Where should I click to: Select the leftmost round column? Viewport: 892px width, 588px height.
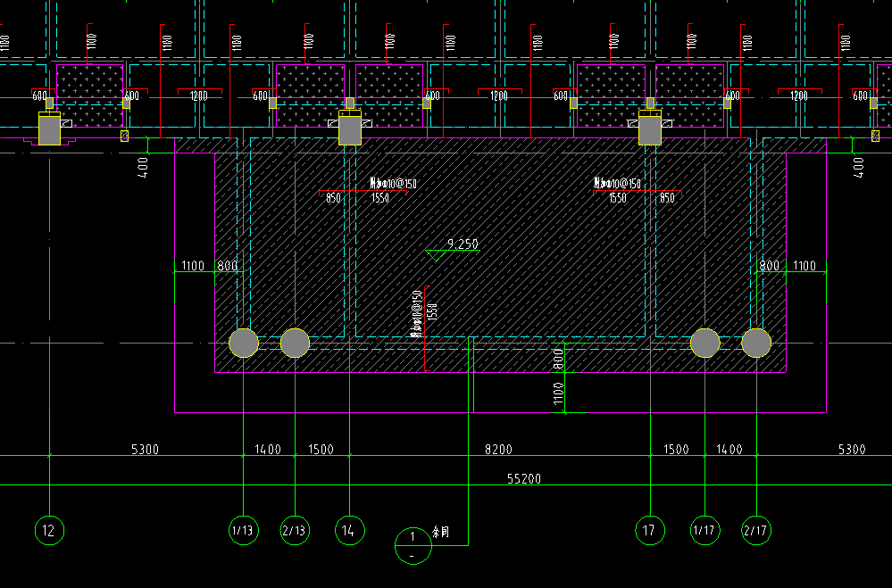(244, 343)
